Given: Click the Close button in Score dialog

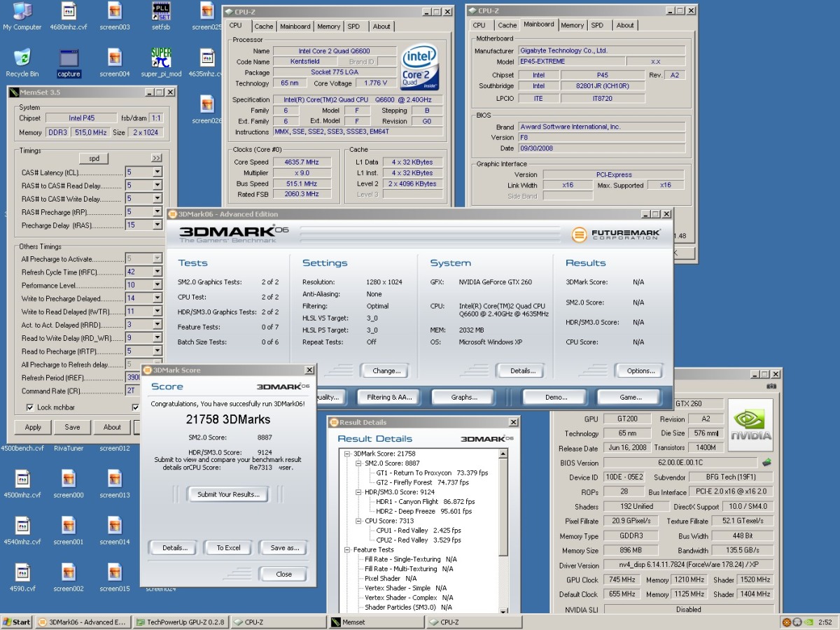Looking at the screenshot, I should pyautogui.click(x=283, y=574).
